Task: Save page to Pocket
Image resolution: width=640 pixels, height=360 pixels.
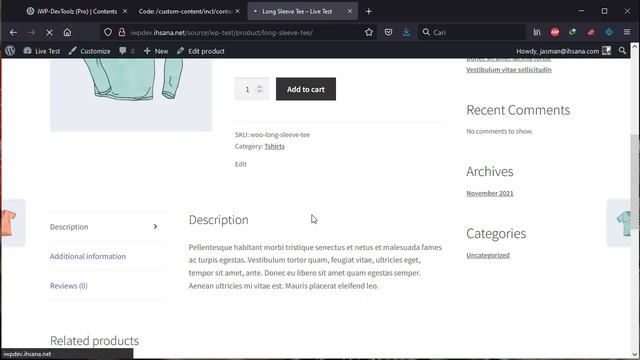Action: [388, 32]
